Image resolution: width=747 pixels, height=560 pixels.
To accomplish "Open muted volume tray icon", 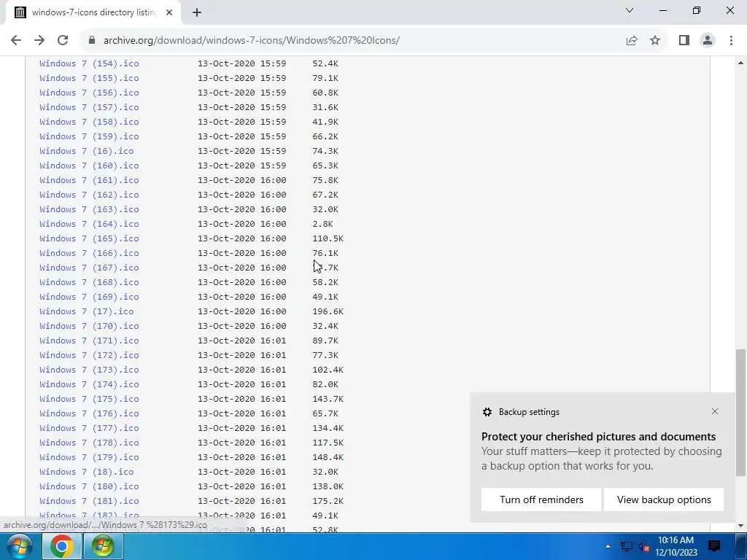I will (644, 546).
